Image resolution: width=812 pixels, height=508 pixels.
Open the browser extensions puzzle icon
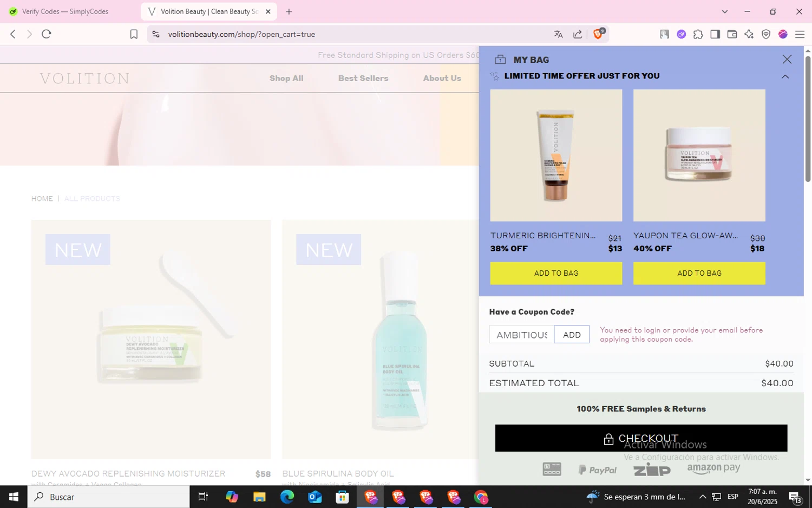point(698,34)
